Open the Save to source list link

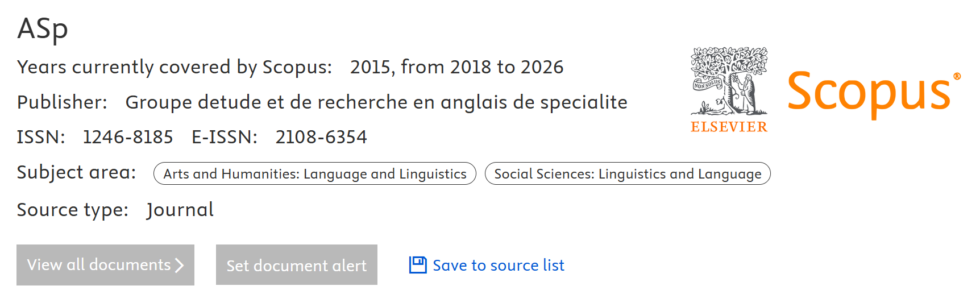point(498,266)
